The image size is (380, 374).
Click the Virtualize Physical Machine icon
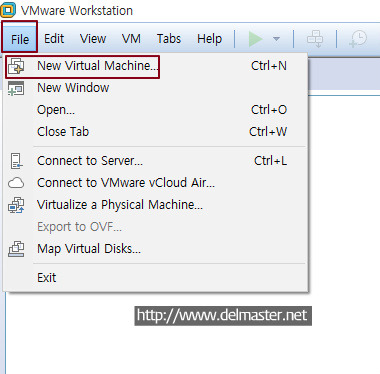point(16,205)
